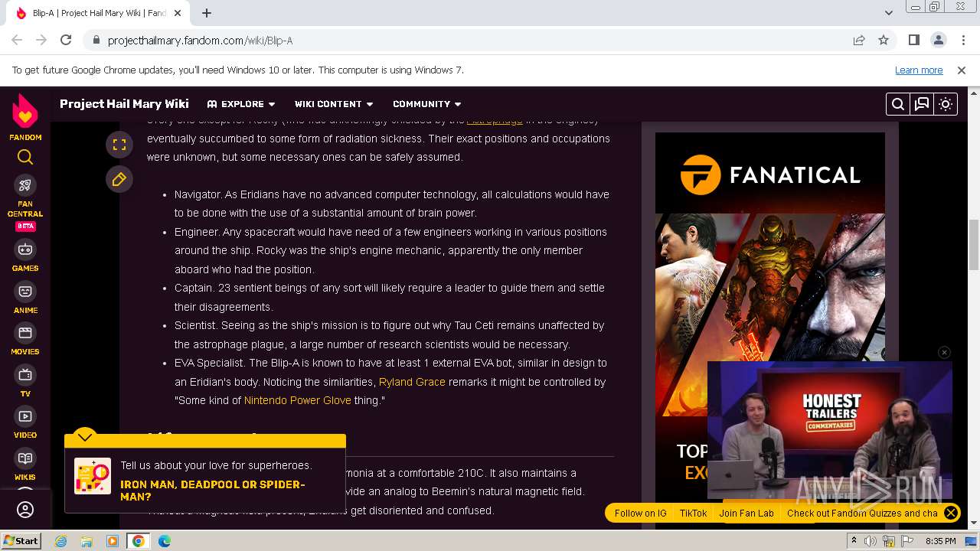Collapse the superheroes survey popup chevron
Viewport: 980px width, 551px height.
85,437
